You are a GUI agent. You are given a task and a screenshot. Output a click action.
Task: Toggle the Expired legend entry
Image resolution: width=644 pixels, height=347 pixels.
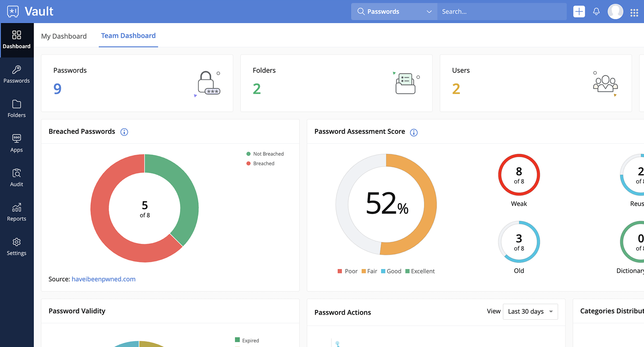pos(247,340)
